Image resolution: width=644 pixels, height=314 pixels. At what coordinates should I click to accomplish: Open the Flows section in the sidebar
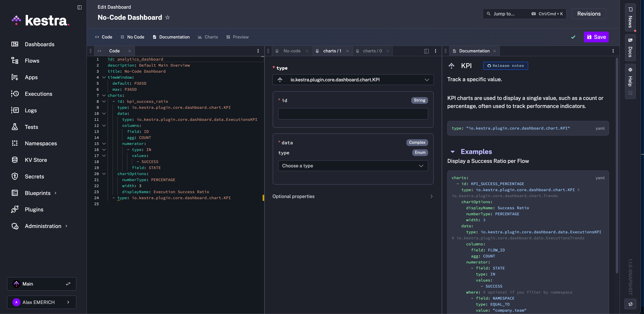[32, 61]
